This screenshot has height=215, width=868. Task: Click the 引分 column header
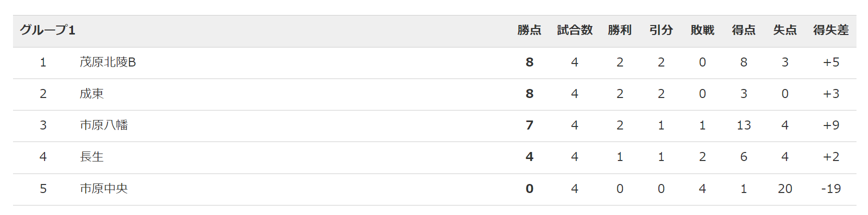[x=661, y=30]
